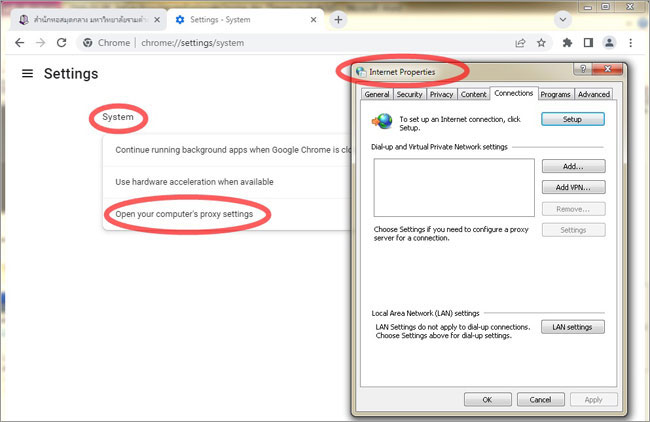Click the Add VPN button

[573, 187]
